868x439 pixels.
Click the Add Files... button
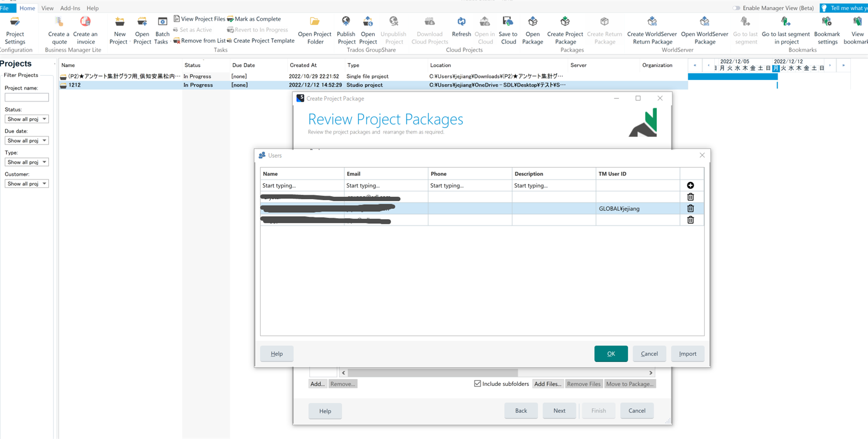tap(548, 384)
